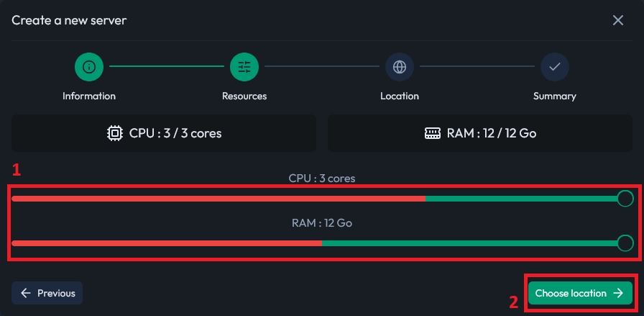Click the RAM memory module icon
This screenshot has width=644, height=316.
pyautogui.click(x=432, y=133)
